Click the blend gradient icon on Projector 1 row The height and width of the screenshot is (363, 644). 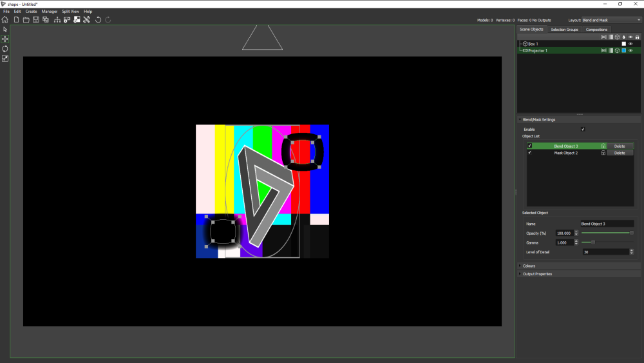pyautogui.click(x=611, y=50)
